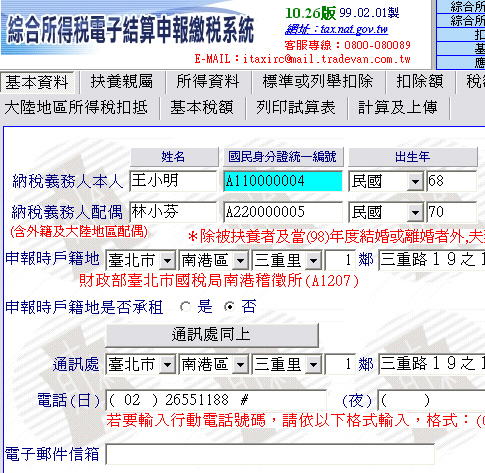Expand 臺北市 dropdown in 申報時戶籍地 row
Image resolution: width=485 pixels, height=473 pixels.
[x=167, y=260]
